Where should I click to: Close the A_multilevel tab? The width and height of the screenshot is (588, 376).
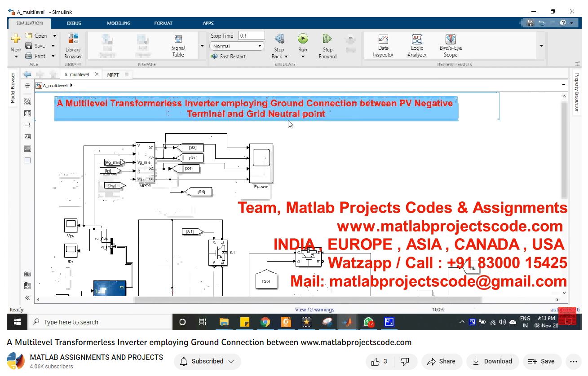[97, 74]
